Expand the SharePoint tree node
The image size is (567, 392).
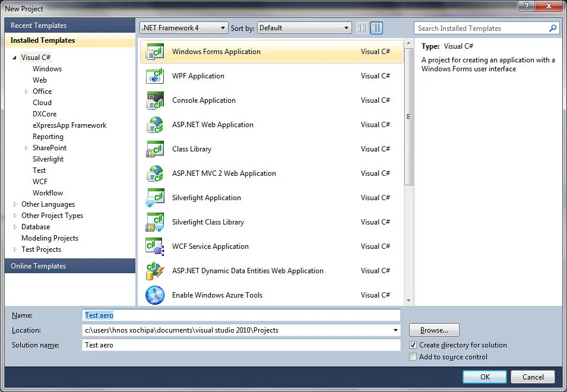(x=26, y=148)
